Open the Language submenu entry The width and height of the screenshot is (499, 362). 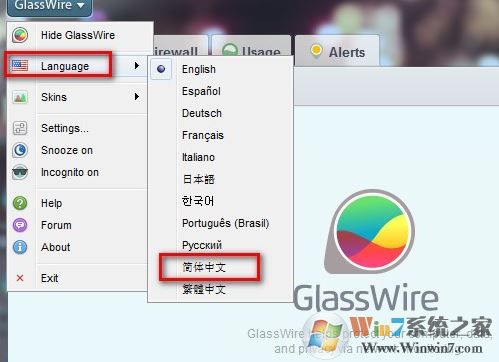65,66
